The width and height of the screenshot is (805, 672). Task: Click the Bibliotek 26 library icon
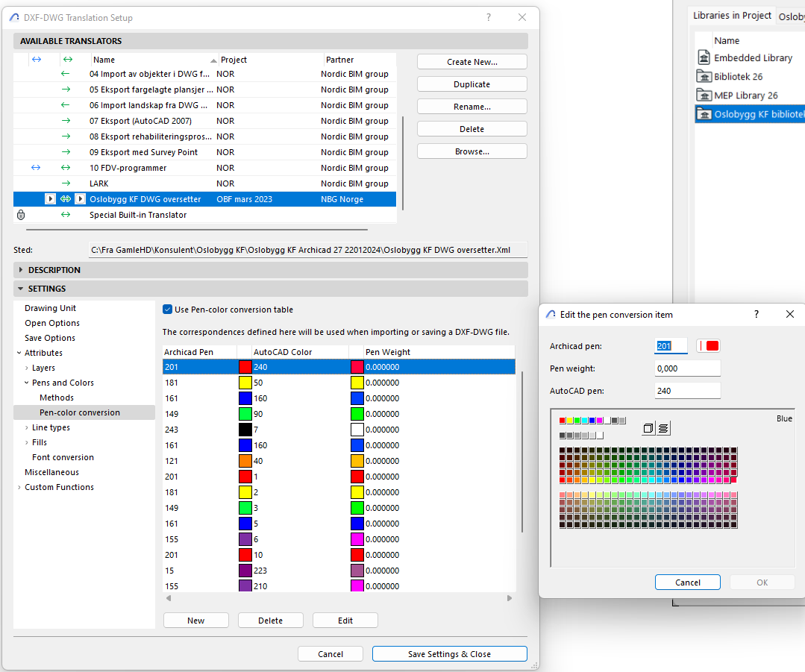(x=704, y=77)
